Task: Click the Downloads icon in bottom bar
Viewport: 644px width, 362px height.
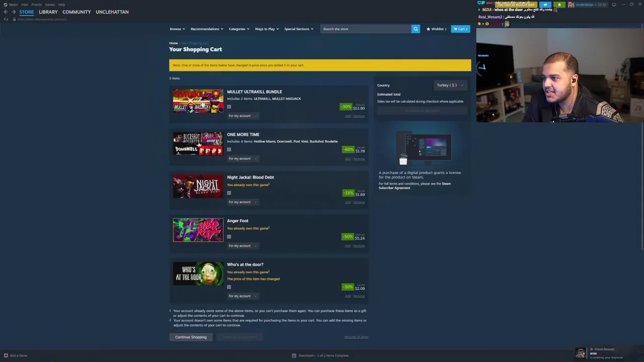Action: tap(294, 355)
